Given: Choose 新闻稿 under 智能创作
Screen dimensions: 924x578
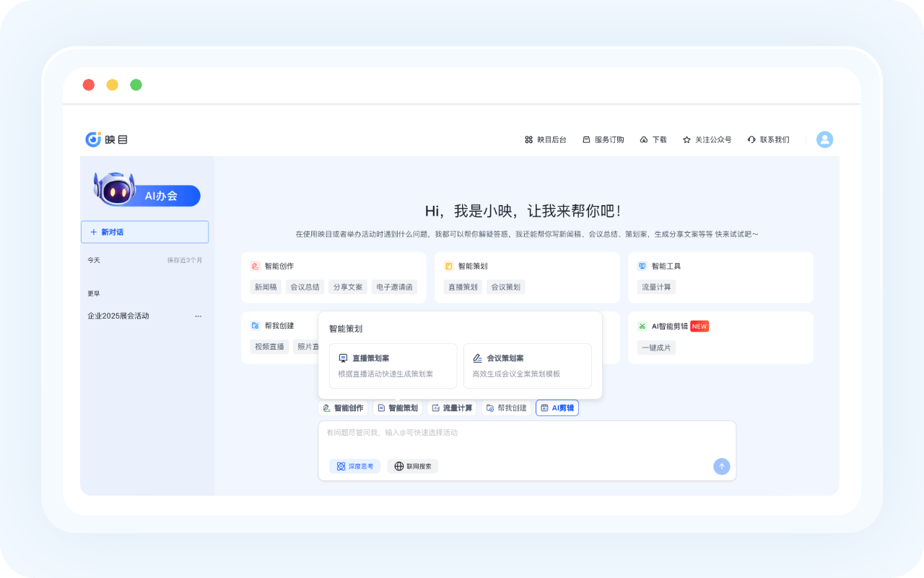Looking at the screenshot, I should [265, 287].
